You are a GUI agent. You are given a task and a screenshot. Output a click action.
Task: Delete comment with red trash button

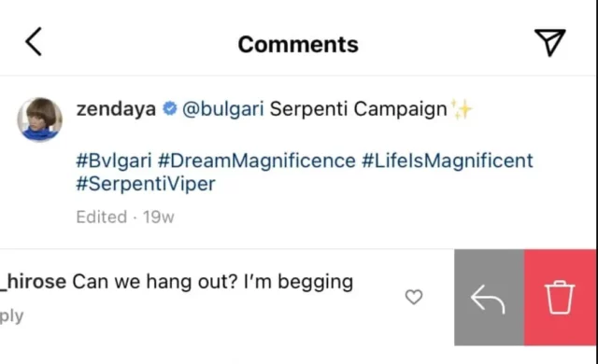point(560,298)
